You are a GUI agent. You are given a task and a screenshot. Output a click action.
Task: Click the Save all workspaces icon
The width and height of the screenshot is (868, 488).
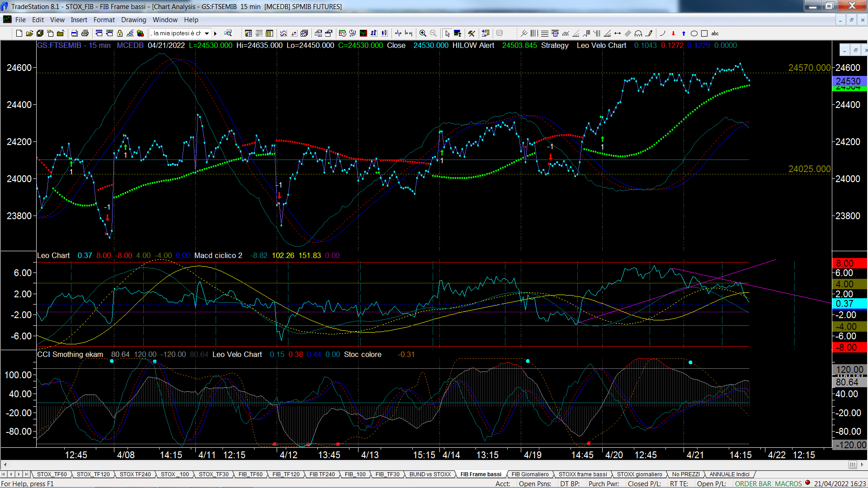click(x=40, y=33)
